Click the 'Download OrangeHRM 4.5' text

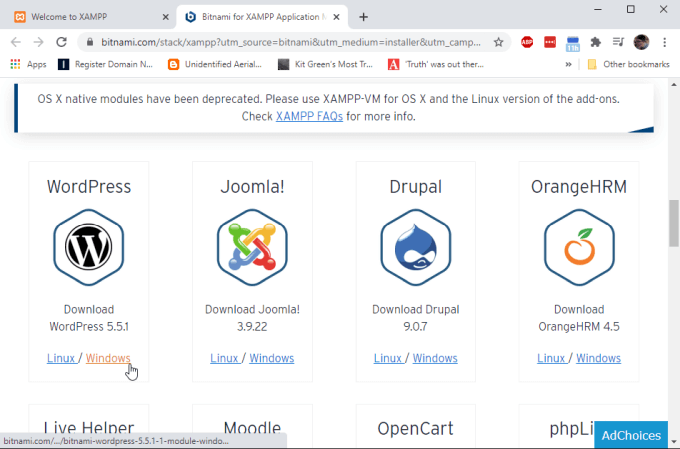click(x=579, y=318)
